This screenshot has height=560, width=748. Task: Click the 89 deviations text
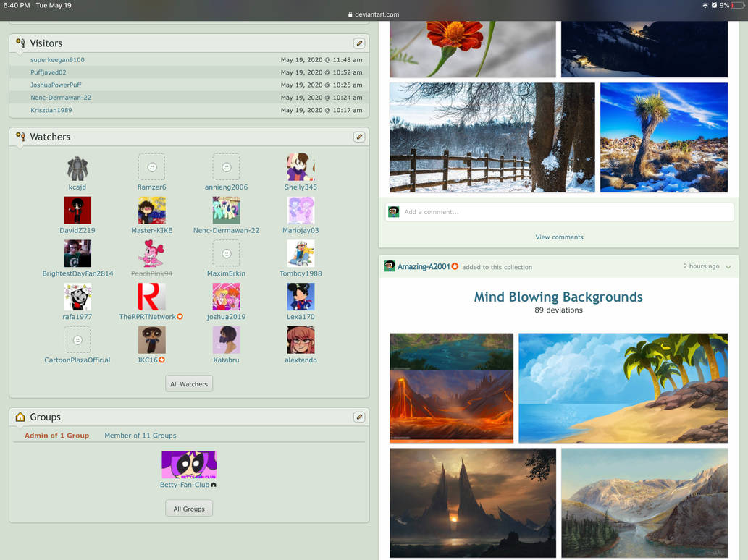(x=558, y=310)
